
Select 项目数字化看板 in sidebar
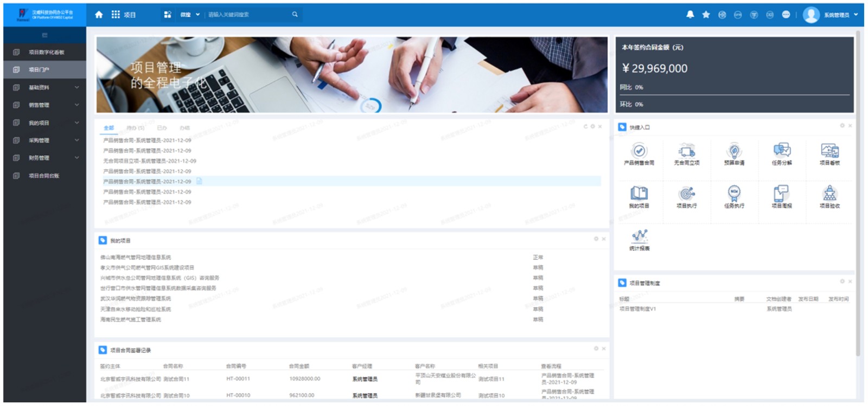tap(44, 52)
